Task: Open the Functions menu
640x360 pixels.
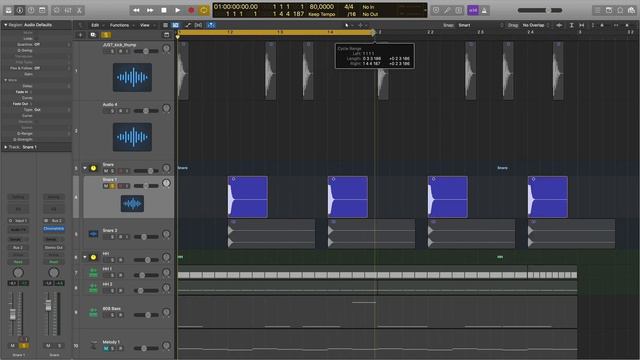Action: click(x=119, y=25)
